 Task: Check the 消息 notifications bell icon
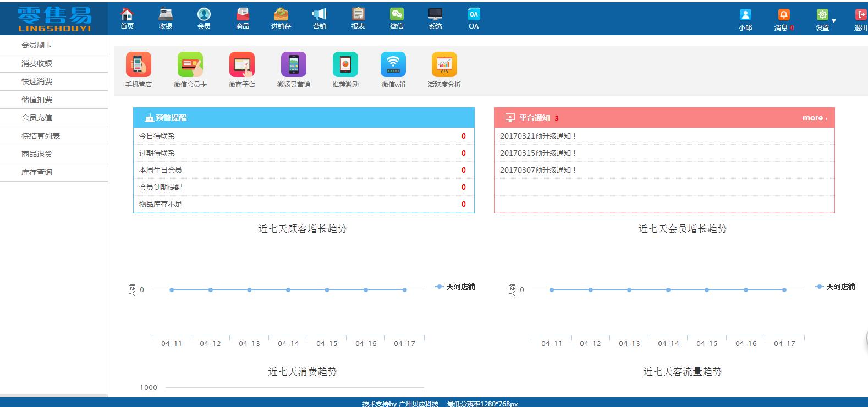point(784,15)
